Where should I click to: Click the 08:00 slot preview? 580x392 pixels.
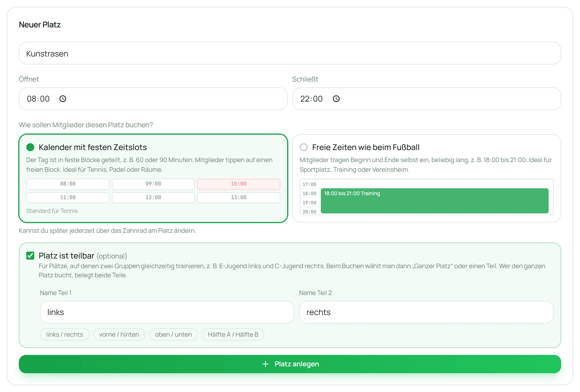[x=68, y=184]
